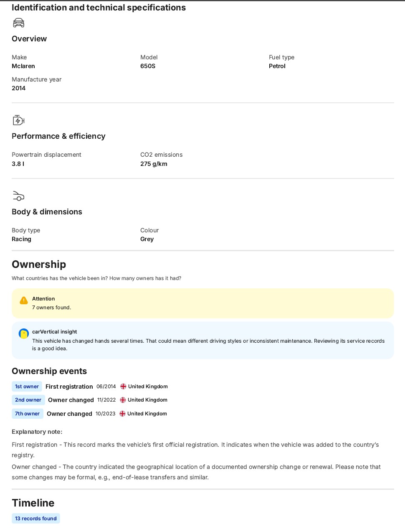Click the carVertical insight avatar icon

tap(24, 333)
